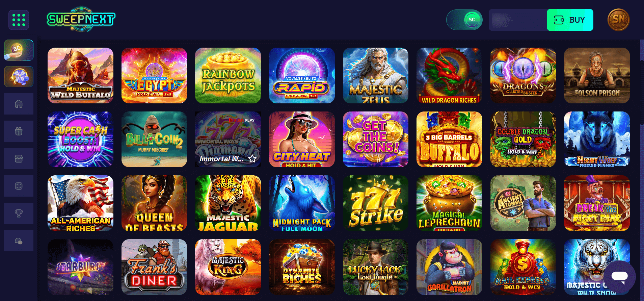
Task: Open the gift box rewards icon
Action: [x=19, y=131]
